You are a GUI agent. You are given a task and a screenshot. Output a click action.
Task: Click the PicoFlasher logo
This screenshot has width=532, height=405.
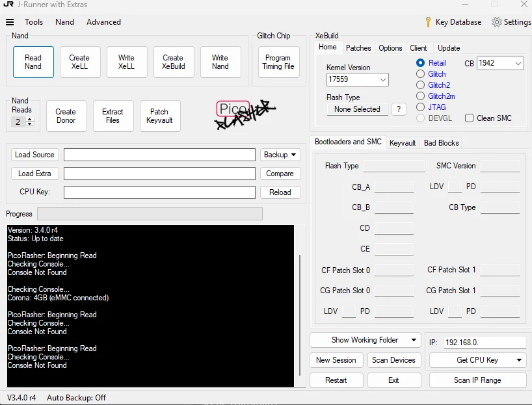pyautogui.click(x=245, y=114)
